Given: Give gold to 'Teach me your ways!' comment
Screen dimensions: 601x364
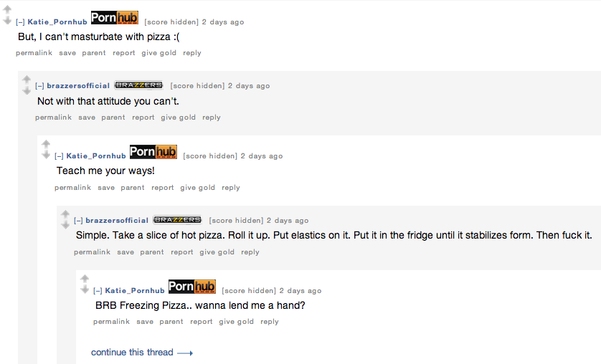Looking at the screenshot, I should (197, 188).
